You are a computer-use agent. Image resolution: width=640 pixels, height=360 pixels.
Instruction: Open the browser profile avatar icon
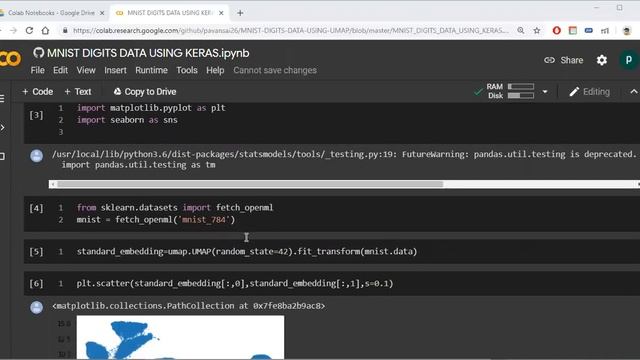(627, 31)
